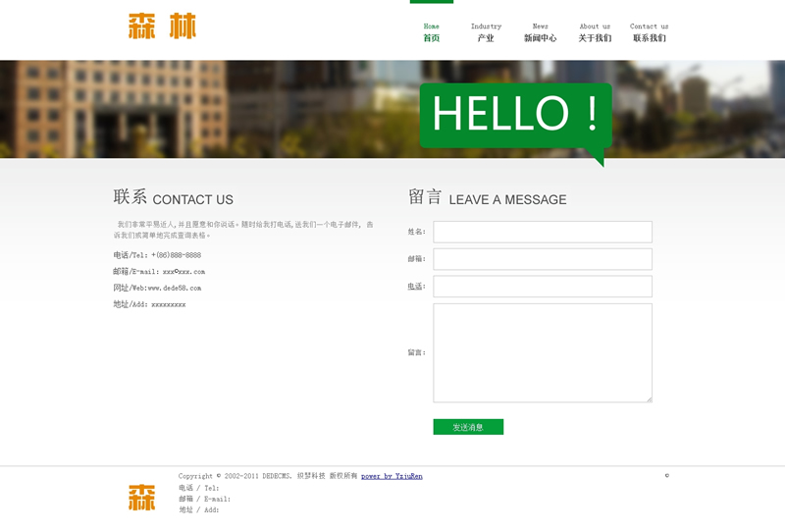Click into the 邮箱 email input field
The height and width of the screenshot is (532, 785).
(x=543, y=259)
